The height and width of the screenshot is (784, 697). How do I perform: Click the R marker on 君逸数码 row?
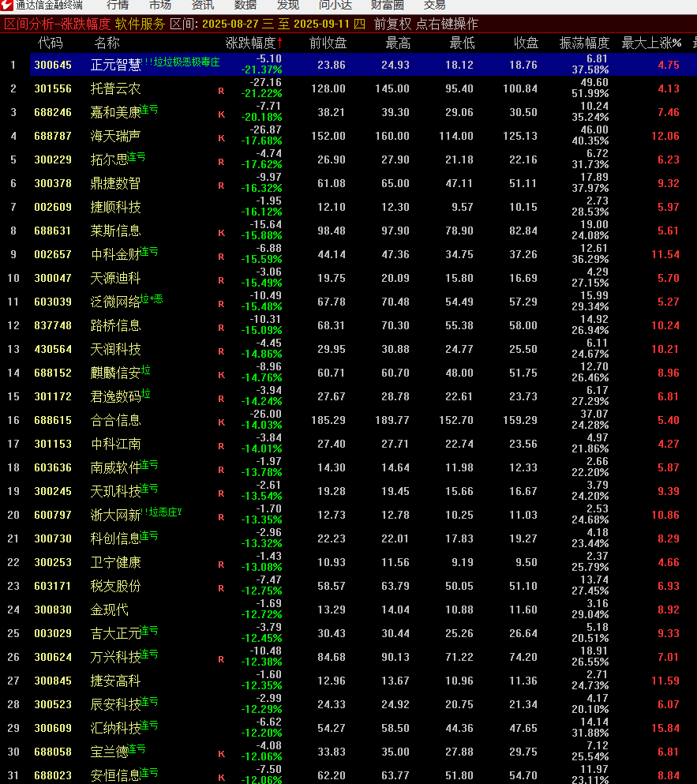click(221, 399)
